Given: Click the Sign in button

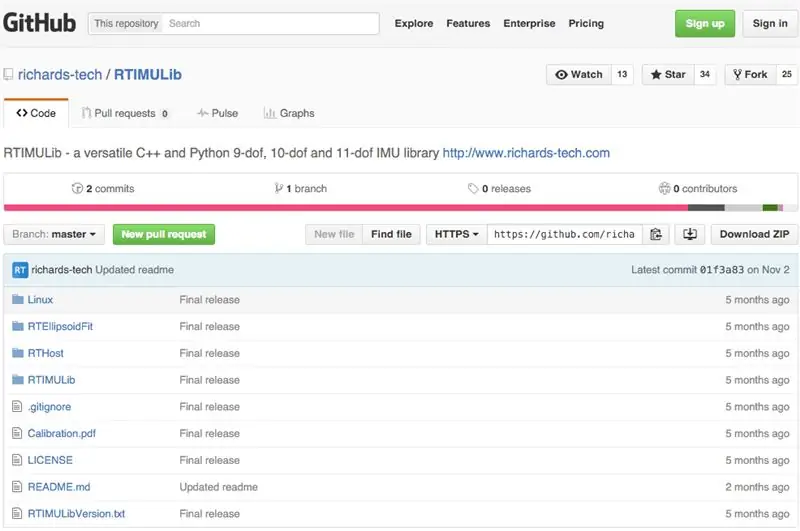Looking at the screenshot, I should [x=770, y=23].
